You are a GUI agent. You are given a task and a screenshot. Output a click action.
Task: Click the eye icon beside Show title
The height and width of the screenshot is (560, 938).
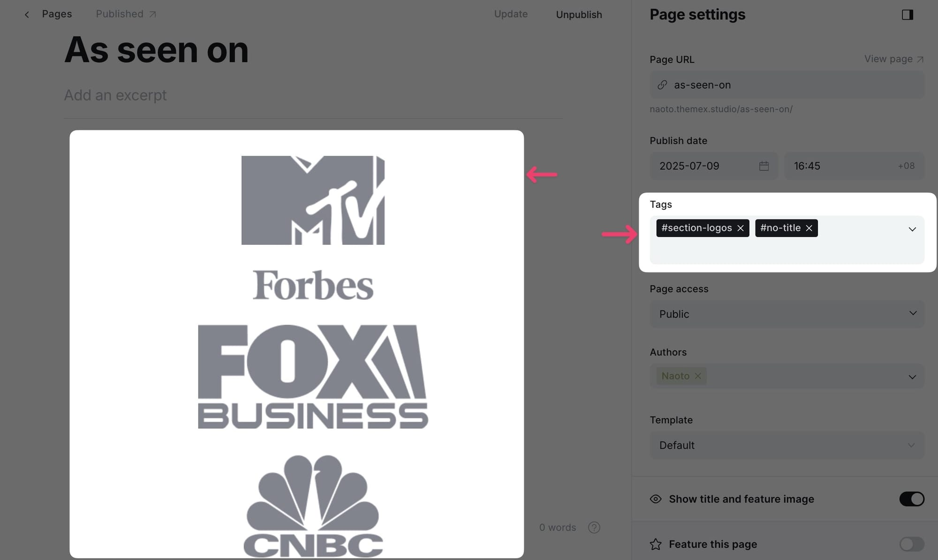pyautogui.click(x=656, y=499)
